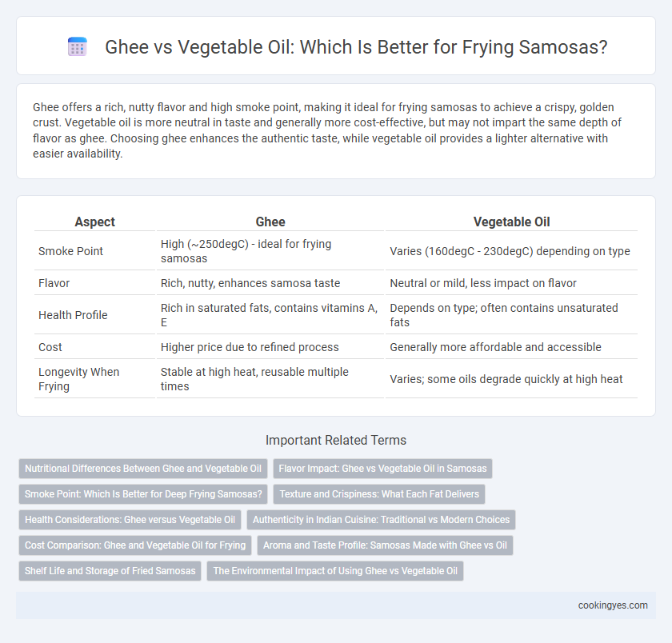This screenshot has height=643, width=672.
Task: Click 'Cost Comparison: Ghee and Vegetable Oil for Frying'
Action: (x=135, y=545)
